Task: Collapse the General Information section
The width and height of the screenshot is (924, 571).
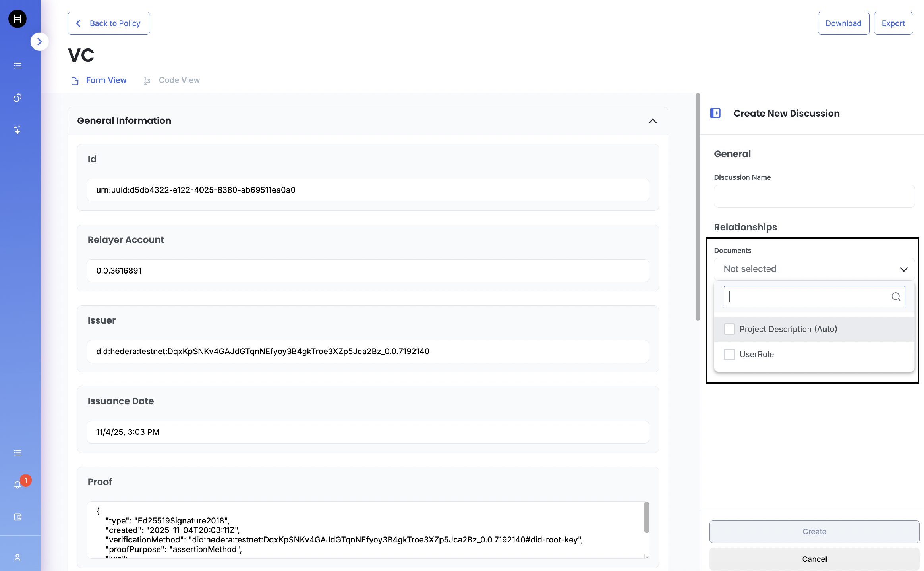Action: pos(653,121)
